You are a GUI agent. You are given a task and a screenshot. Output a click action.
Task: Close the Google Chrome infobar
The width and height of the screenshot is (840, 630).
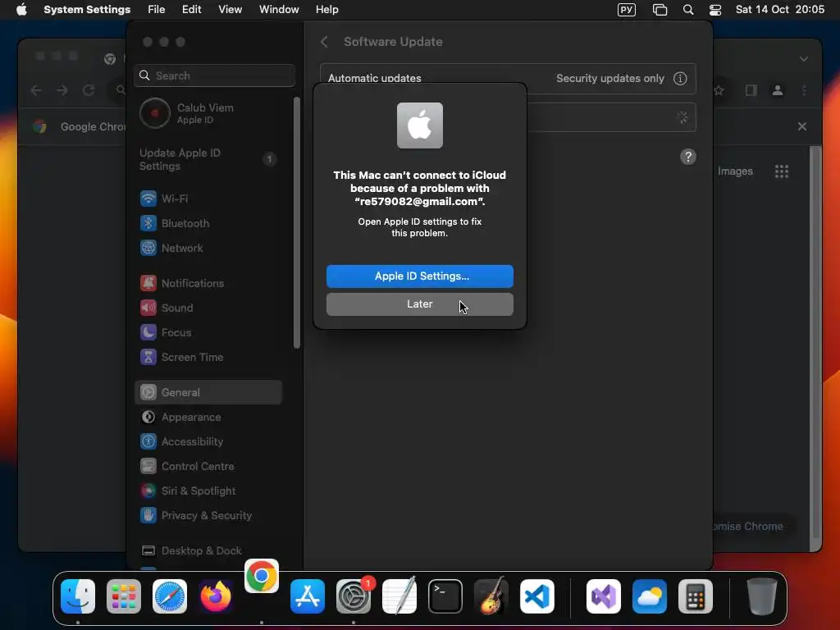802,126
